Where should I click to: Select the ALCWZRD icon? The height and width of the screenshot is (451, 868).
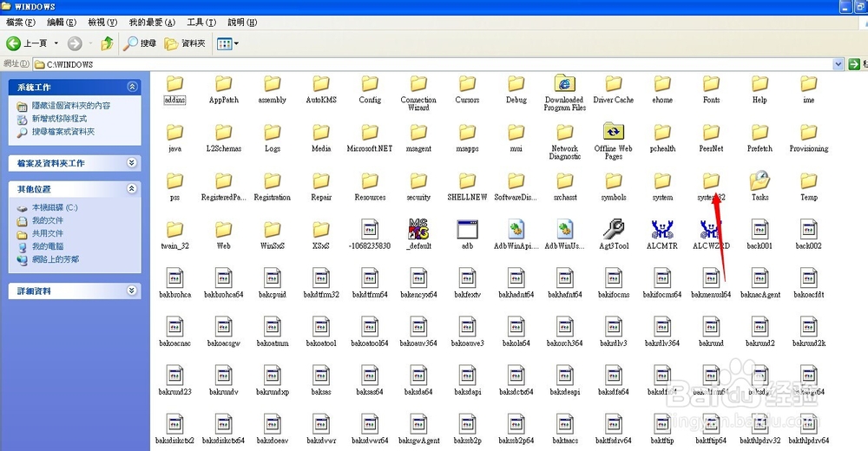pyautogui.click(x=711, y=229)
